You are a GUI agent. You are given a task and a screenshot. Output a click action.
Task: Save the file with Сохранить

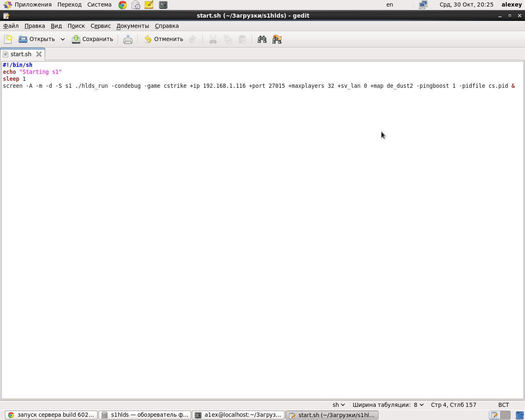(x=93, y=39)
